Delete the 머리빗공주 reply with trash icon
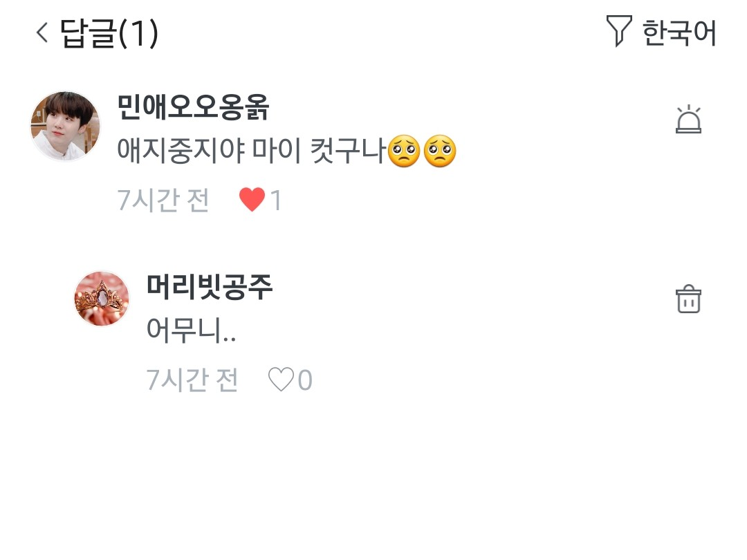The image size is (747, 560). 688,299
